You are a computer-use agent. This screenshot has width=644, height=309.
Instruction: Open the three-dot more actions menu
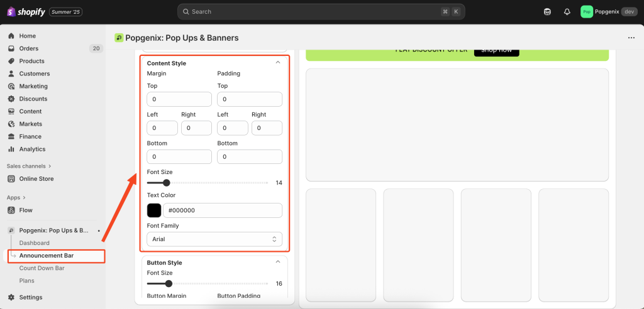[631, 38]
